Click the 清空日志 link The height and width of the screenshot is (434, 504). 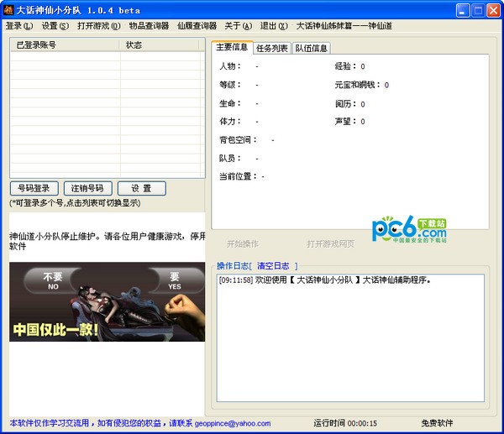coord(273,265)
